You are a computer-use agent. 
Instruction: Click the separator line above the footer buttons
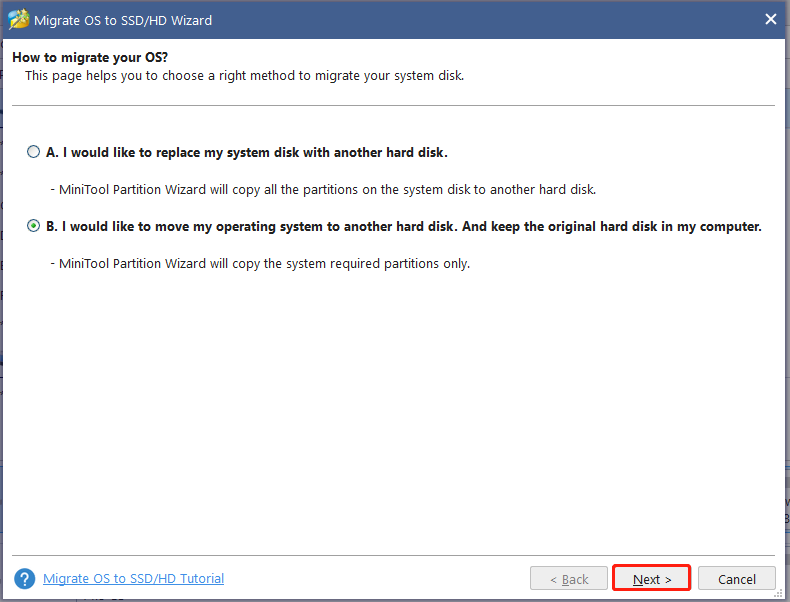pos(395,555)
